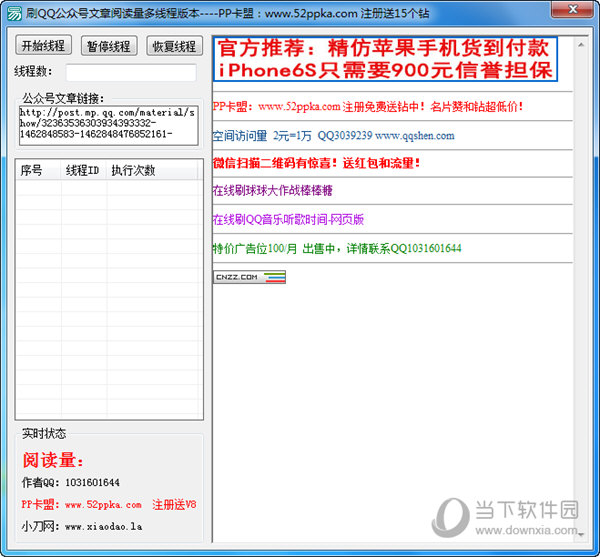The height and width of the screenshot is (557, 600).
Task: Open 在线刷QQ音乐听歌时间-网页版 link
Action: pyautogui.click(x=288, y=220)
